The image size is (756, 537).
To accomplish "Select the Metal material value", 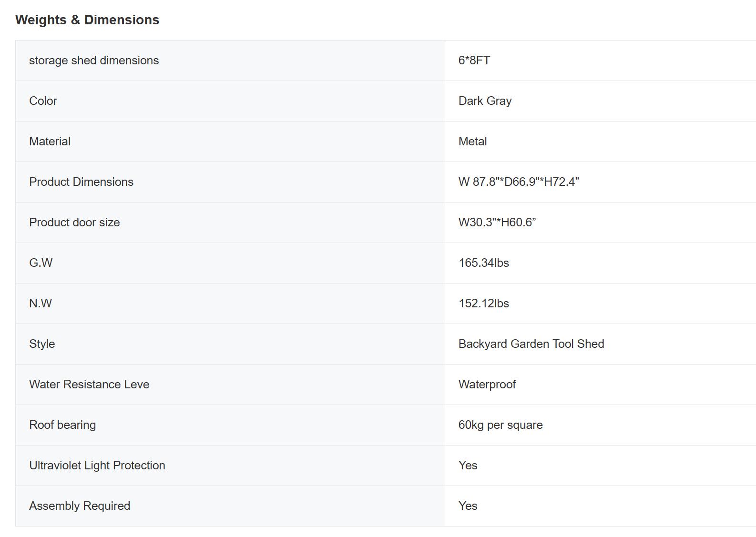I will click(x=472, y=142).
